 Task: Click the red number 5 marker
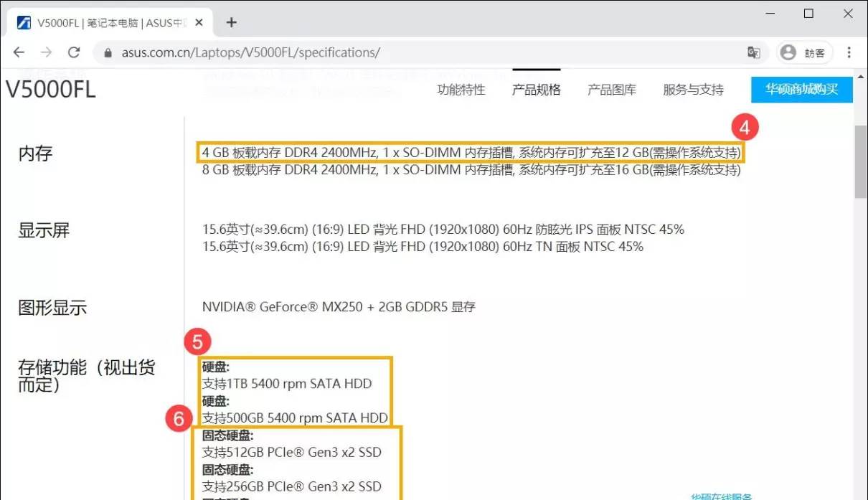click(x=197, y=342)
